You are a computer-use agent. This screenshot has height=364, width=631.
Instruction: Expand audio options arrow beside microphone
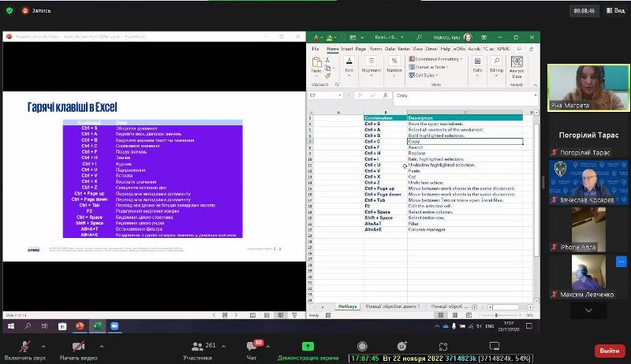tap(43, 345)
